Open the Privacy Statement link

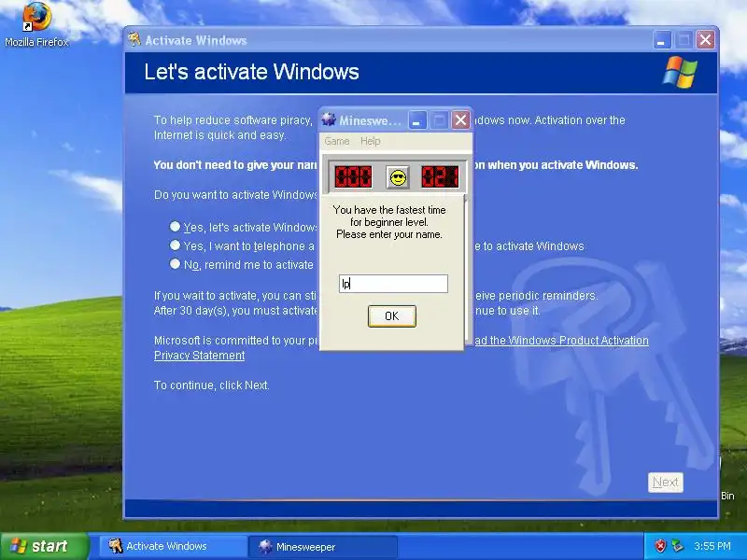pyautogui.click(x=199, y=356)
